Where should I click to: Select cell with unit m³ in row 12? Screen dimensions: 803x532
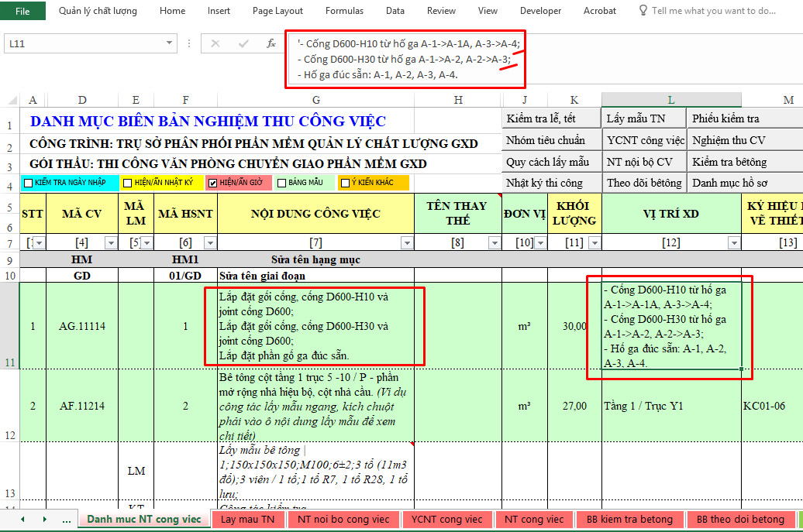tap(524, 406)
